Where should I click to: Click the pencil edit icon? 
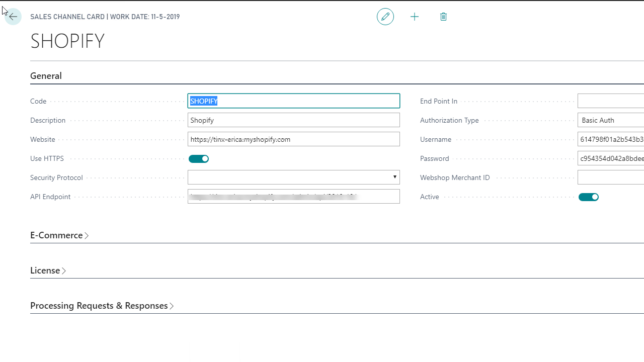(x=385, y=17)
